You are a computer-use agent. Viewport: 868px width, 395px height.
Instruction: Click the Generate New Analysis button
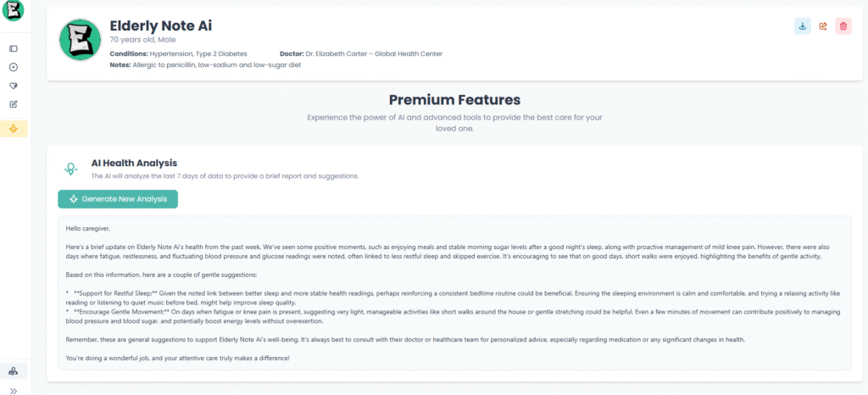point(118,198)
